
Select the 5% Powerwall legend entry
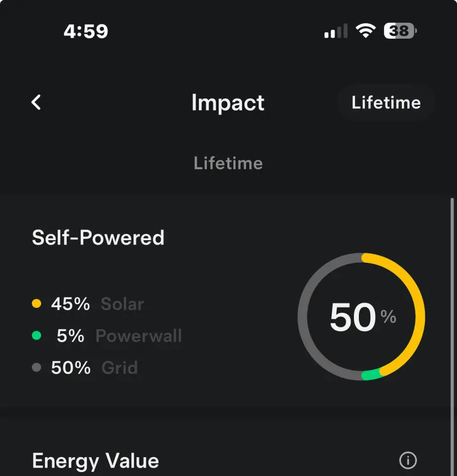pos(119,336)
